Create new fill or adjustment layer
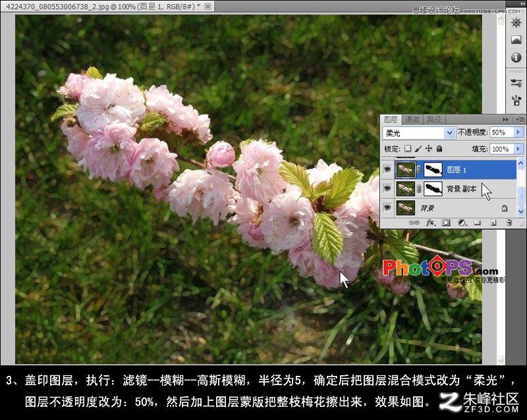Screen dimensions: 527x420 coord(462,223)
